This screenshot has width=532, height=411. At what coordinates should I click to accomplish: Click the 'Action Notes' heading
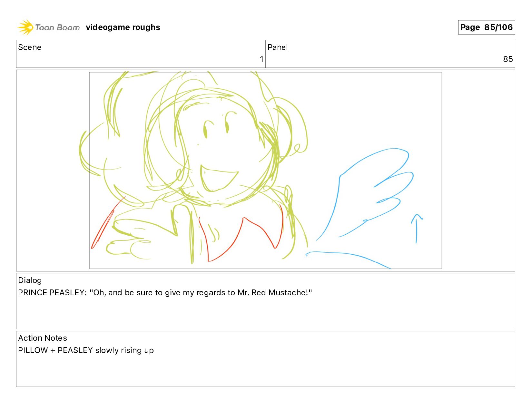tap(43, 338)
